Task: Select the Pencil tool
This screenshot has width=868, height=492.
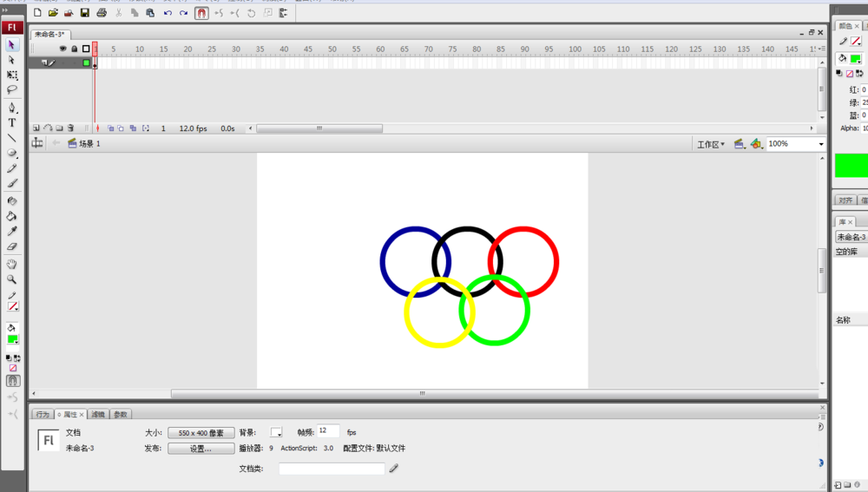Action: tap(11, 168)
